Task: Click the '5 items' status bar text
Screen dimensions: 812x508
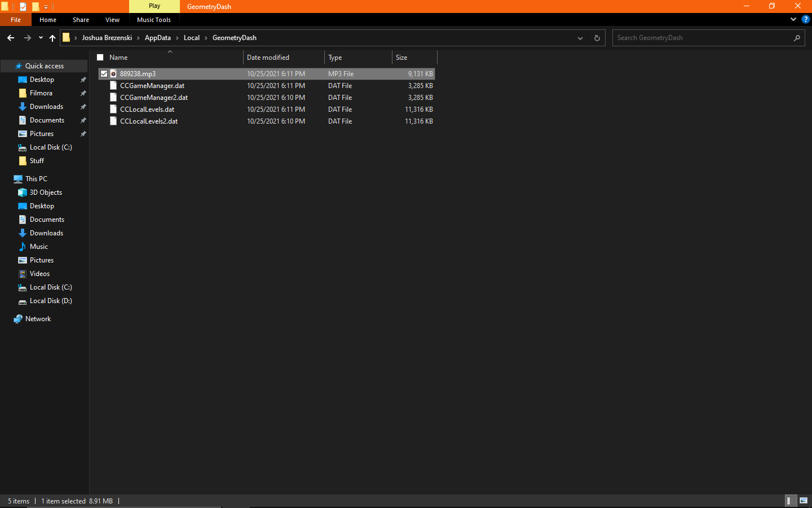Action: (x=19, y=501)
